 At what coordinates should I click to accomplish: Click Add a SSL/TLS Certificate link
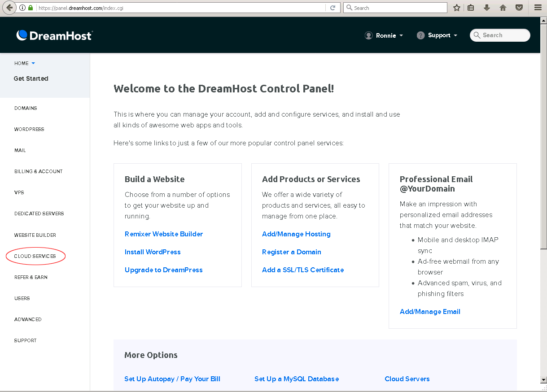click(303, 270)
